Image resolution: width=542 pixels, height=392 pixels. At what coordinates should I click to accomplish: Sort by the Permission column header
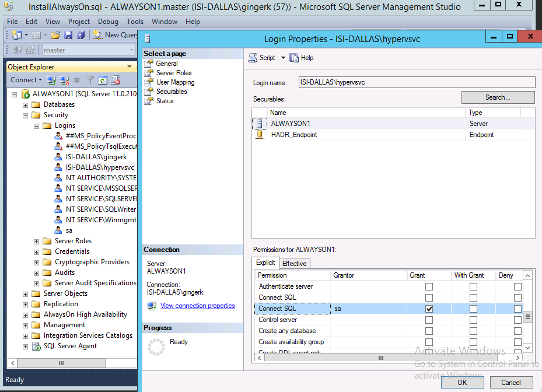293,275
